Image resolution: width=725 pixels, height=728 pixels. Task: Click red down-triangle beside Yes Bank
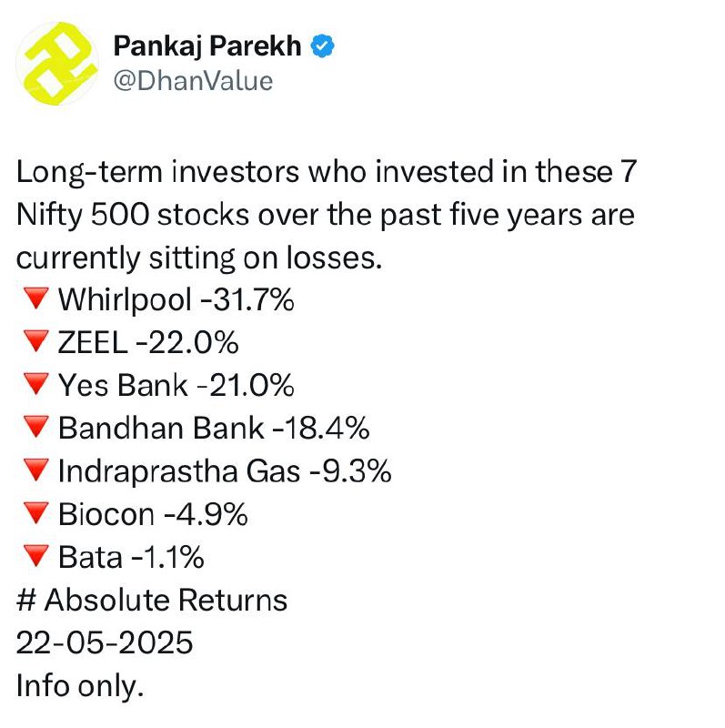[x=36, y=384]
